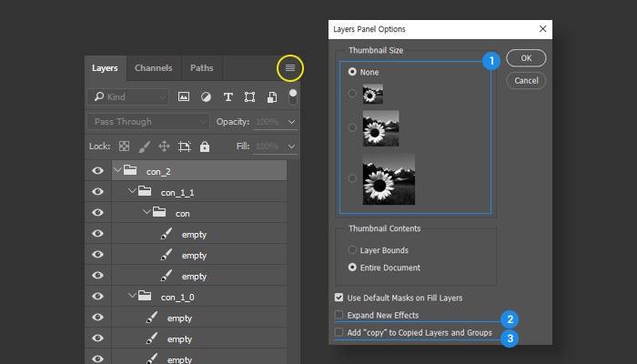Uncheck Use Default Masks on Fill Layers

click(x=339, y=298)
